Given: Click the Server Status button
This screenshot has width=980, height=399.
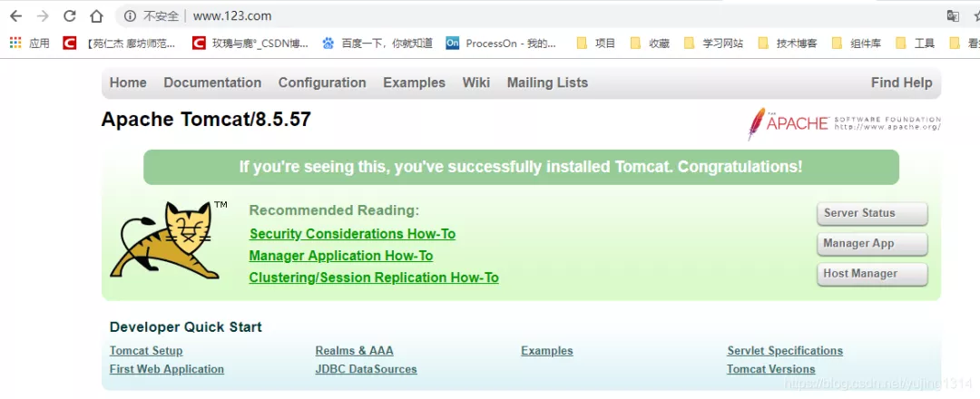Looking at the screenshot, I should click(x=872, y=213).
